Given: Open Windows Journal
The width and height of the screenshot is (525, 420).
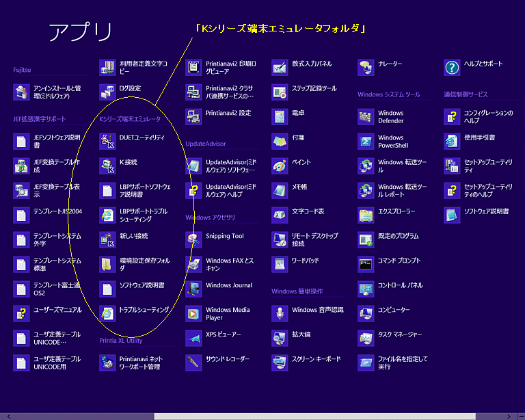Looking at the screenshot, I should pyautogui.click(x=193, y=289).
